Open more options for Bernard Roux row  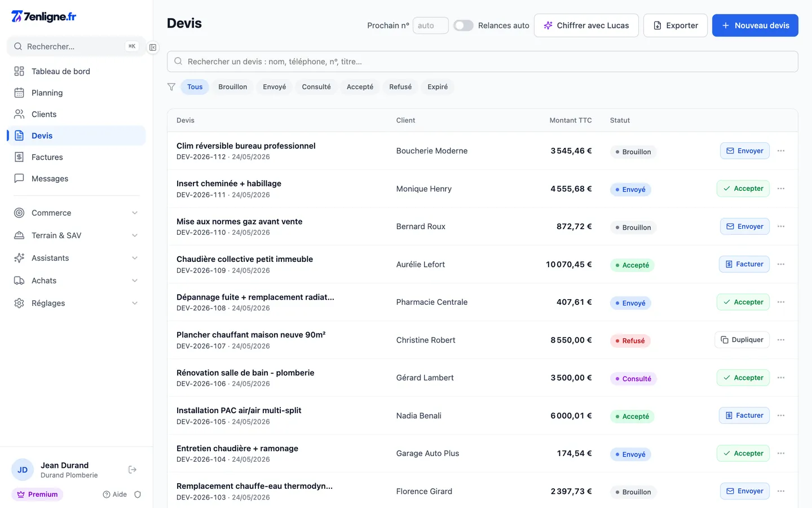pyautogui.click(x=781, y=226)
